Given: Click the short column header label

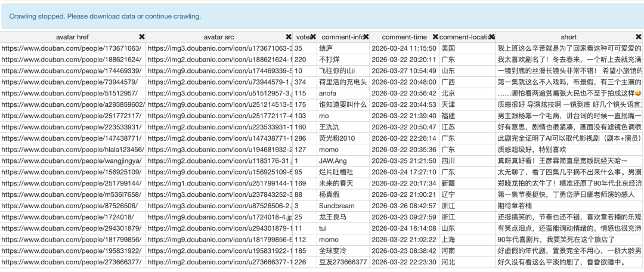Looking at the screenshot, I should (568, 37).
